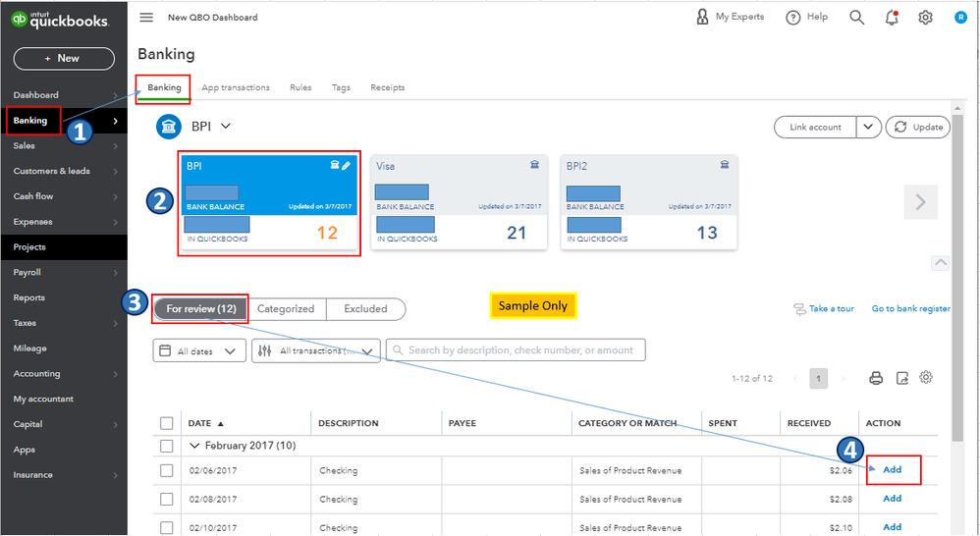Open the Categorized tab
This screenshot has height=536, width=980.
coord(287,308)
